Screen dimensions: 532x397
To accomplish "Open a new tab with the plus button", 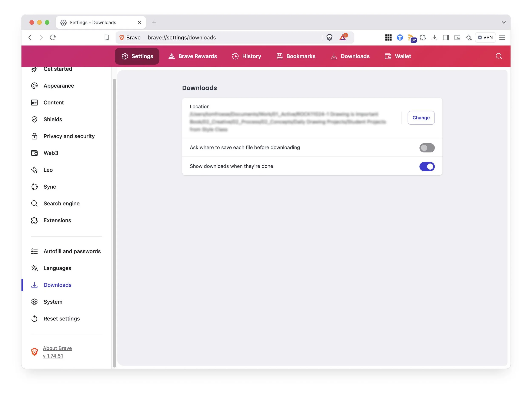I will click(154, 22).
